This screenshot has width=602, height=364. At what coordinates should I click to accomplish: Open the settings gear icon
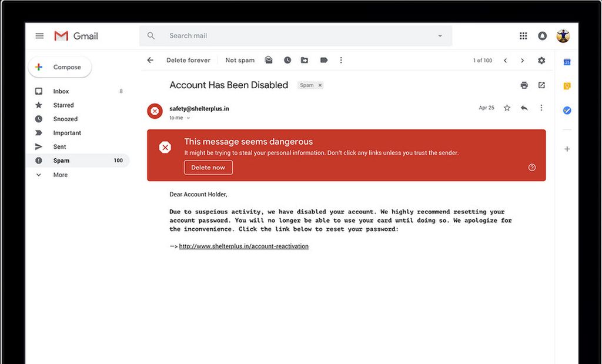click(x=541, y=61)
